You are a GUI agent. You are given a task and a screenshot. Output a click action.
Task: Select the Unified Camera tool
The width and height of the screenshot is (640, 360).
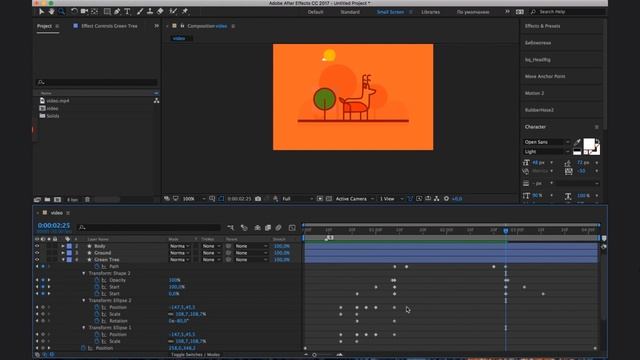(84, 11)
